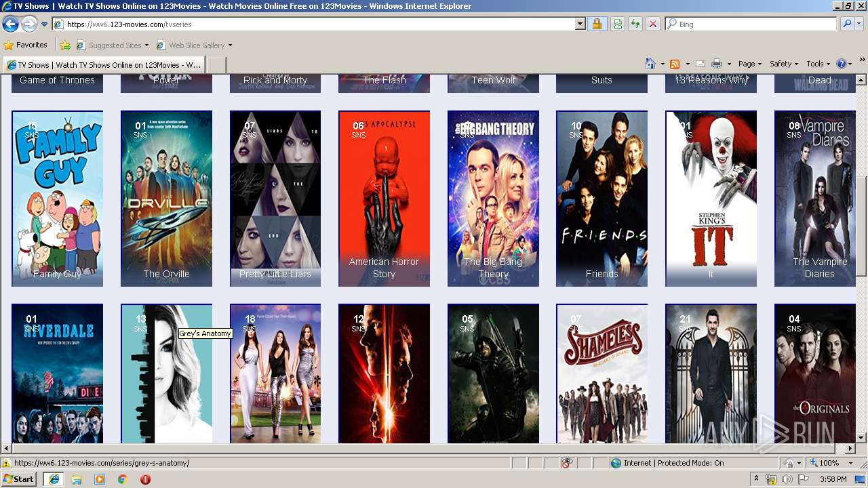The image size is (868, 488).
Task: Open the Suggested Sites link
Action: 112,45
